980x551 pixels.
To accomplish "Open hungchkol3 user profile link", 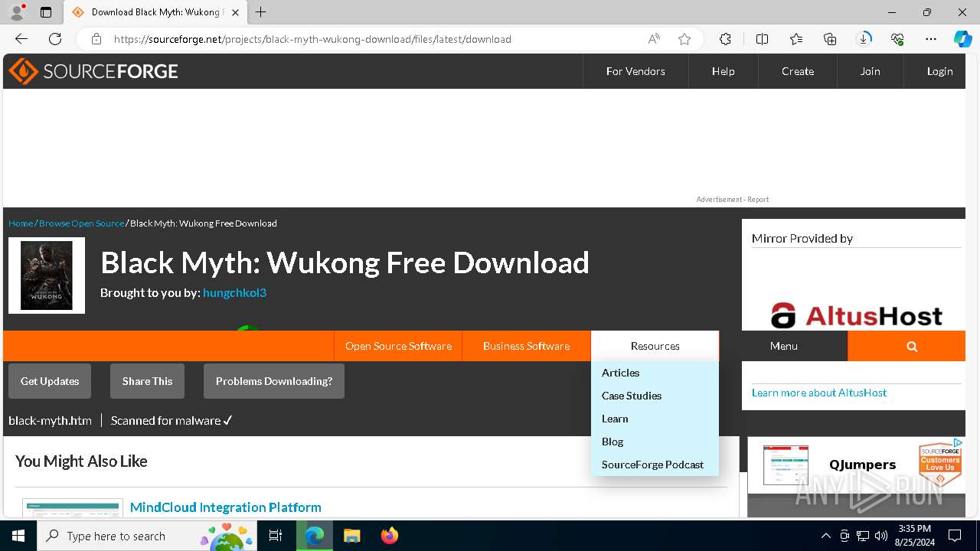I will 234,293.
